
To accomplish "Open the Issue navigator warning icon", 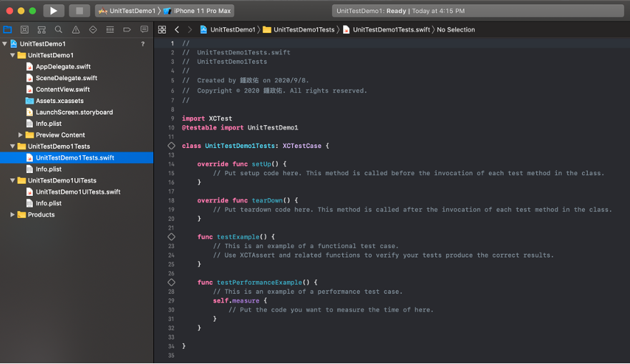I will pos(76,30).
